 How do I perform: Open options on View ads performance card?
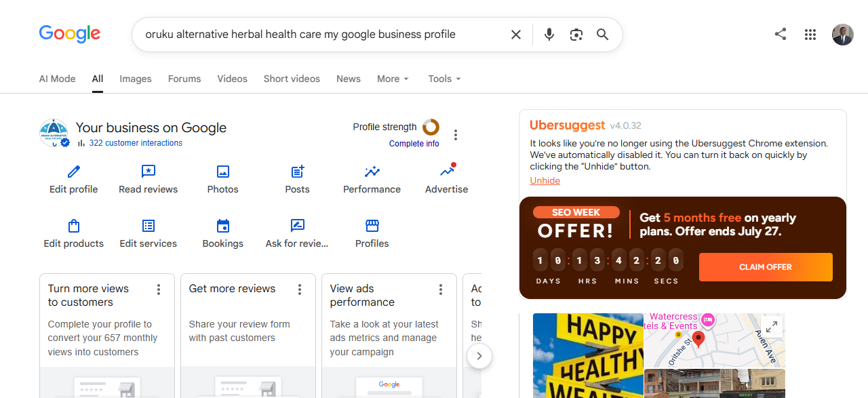441,290
